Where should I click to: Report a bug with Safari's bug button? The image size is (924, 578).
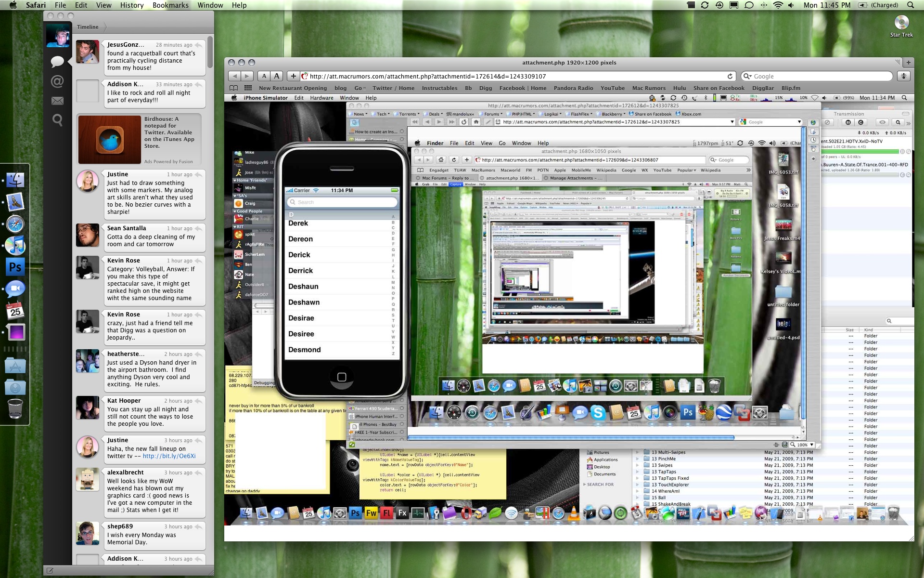(904, 76)
